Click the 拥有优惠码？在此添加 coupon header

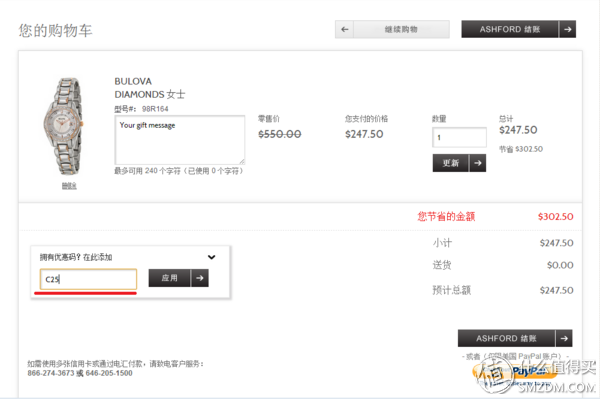76,257
